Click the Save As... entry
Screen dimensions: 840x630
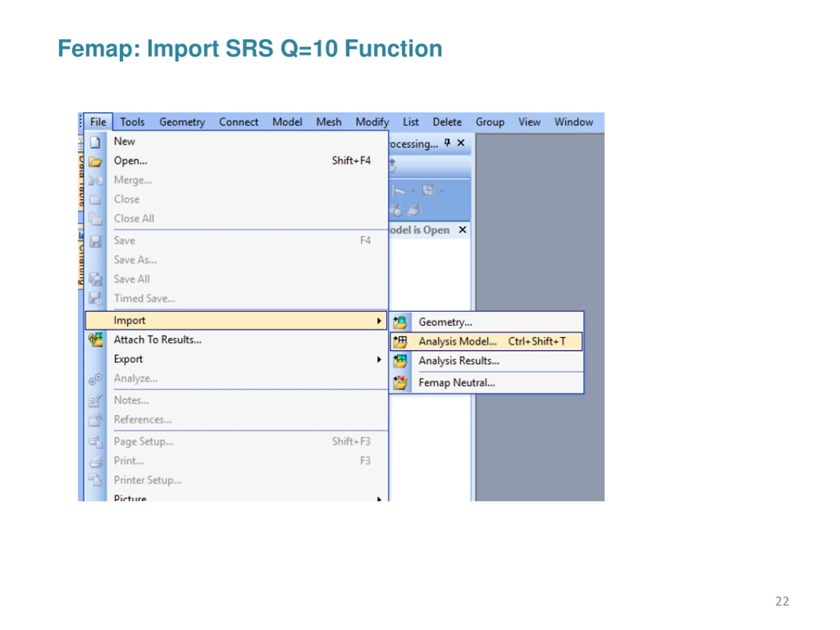point(236,260)
